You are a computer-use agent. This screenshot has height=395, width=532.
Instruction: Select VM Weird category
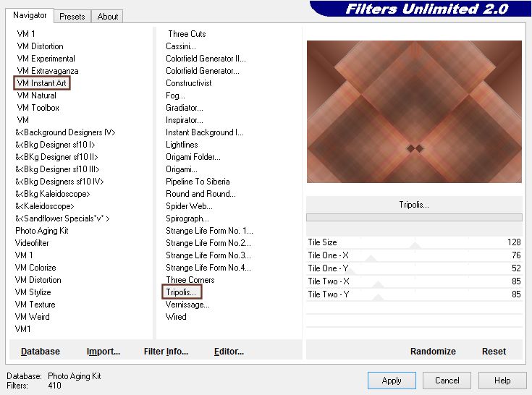tap(33, 317)
